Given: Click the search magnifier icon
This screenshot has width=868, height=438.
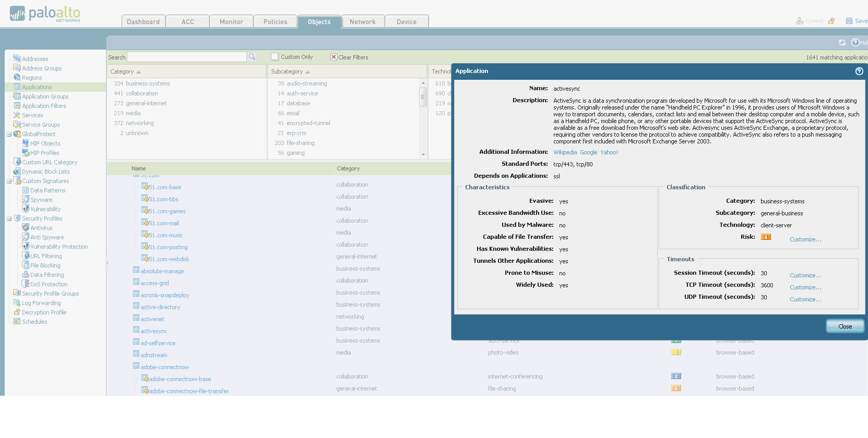Looking at the screenshot, I should 252,57.
